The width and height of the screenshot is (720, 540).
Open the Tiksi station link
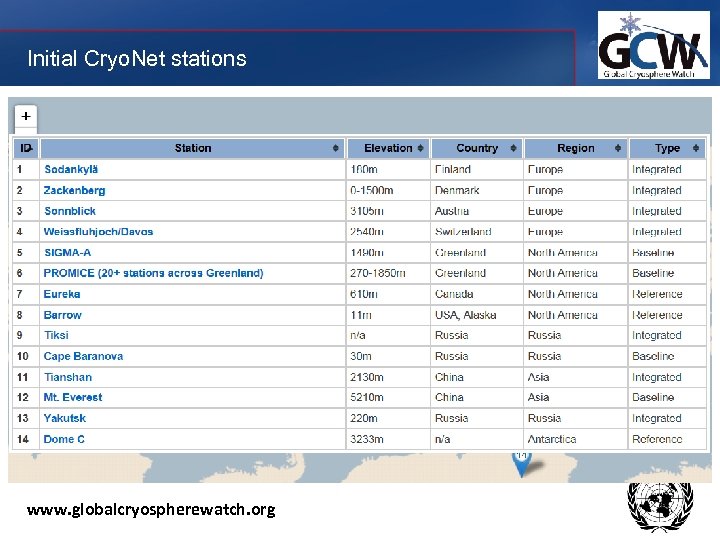pos(56,335)
